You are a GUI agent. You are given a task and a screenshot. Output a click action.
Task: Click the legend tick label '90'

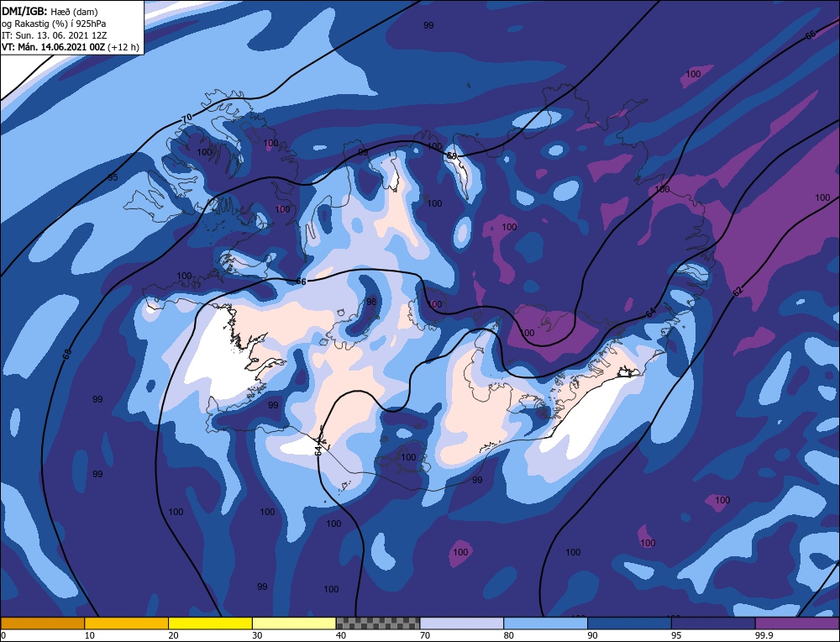592,635
